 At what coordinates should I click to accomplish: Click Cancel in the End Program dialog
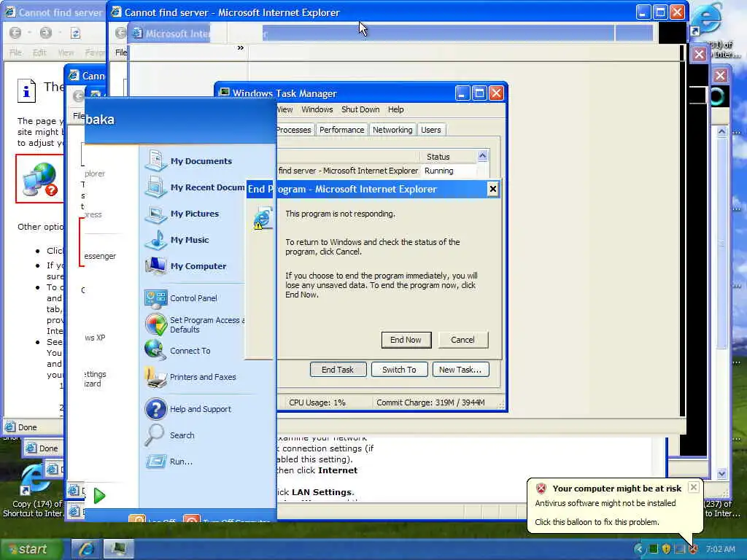[x=462, y=340]
